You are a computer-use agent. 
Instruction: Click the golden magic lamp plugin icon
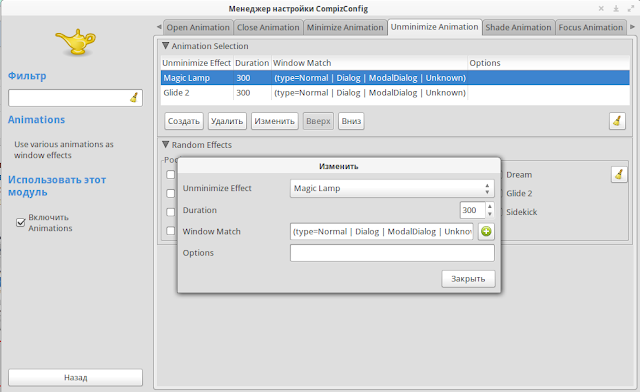[x=76, y=41]
